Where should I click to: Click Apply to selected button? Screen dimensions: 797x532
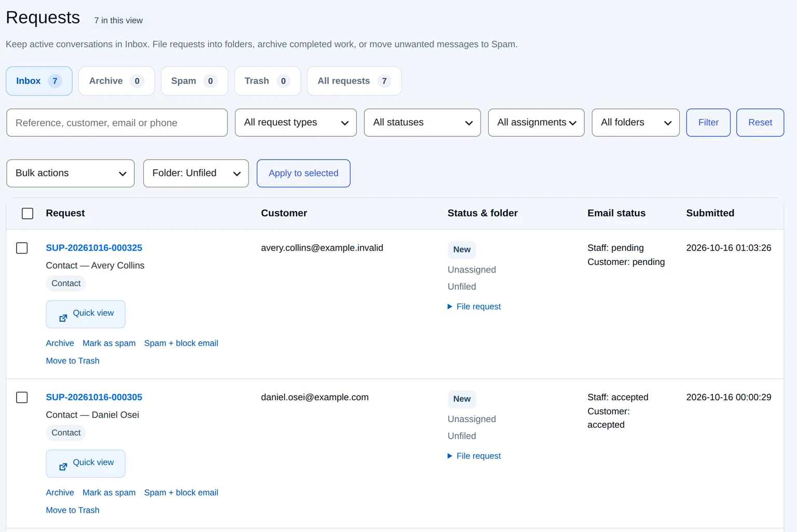tap(304, 173)
